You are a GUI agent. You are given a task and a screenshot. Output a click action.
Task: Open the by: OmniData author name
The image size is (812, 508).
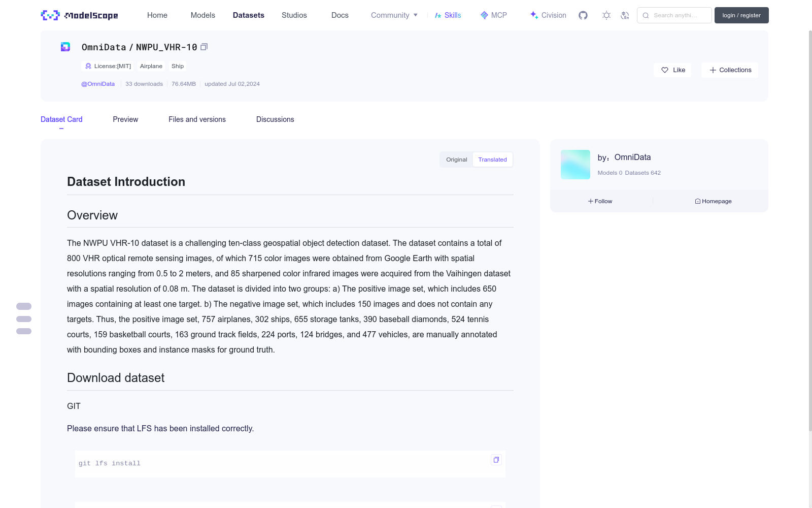pos(624,157)
